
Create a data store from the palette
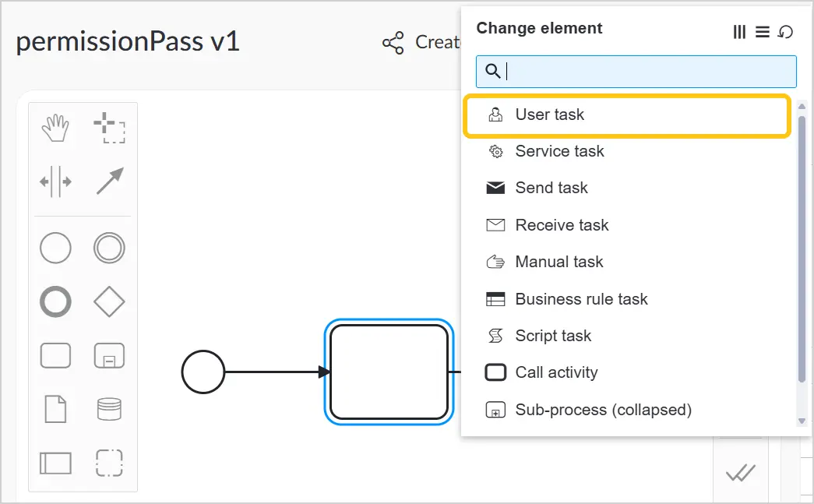(110, 409)
